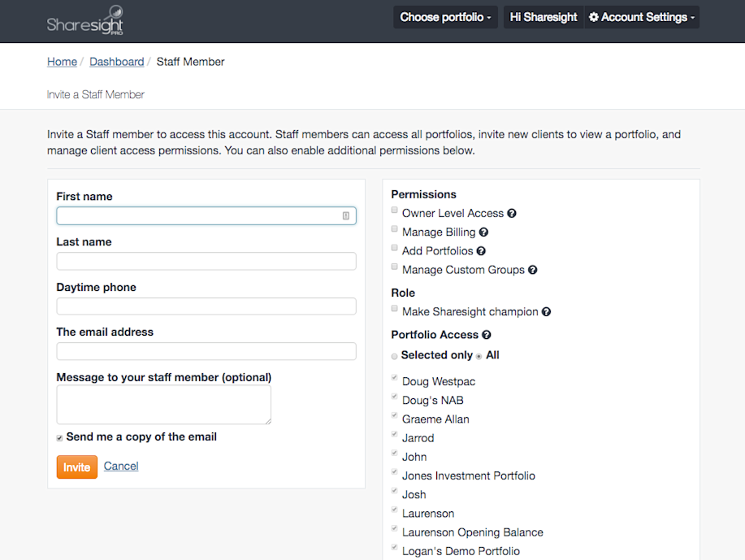Click help icon next to Add Portfolios

(481, 251)
